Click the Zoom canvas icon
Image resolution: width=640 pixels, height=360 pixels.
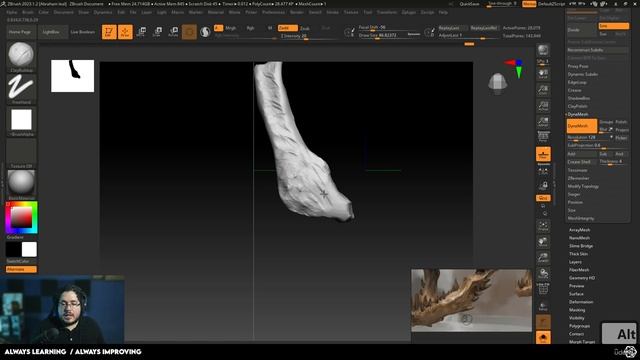(x=543, y=89)
